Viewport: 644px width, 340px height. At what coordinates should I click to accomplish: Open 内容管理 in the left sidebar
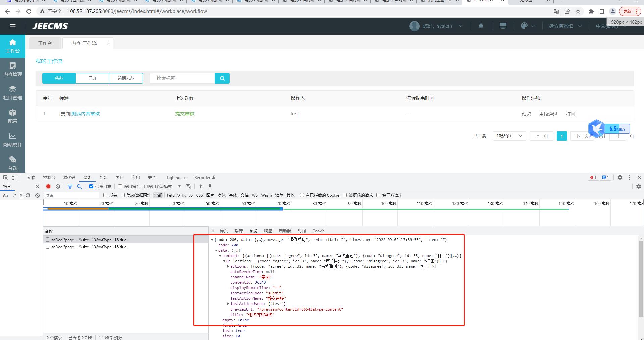(13, 69)
